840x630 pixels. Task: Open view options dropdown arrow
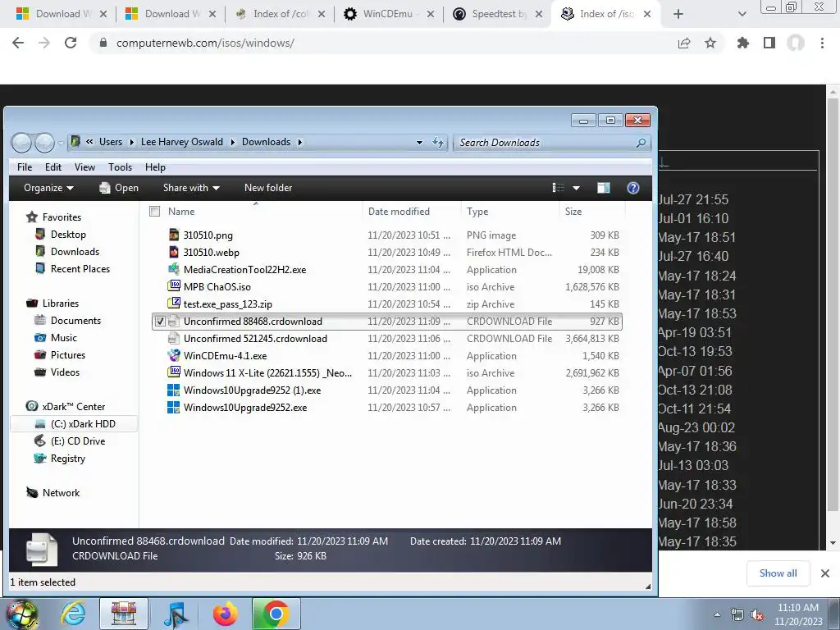tap(576, 188)
